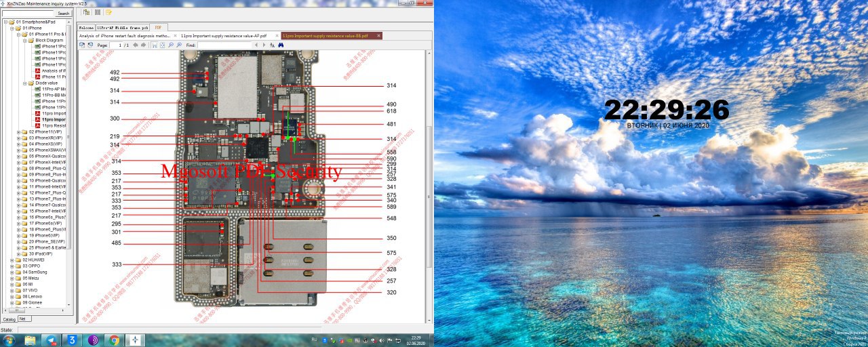868x347 pixels.
Task: Expand the 04 SamSung folder
Action: point(11,272)
